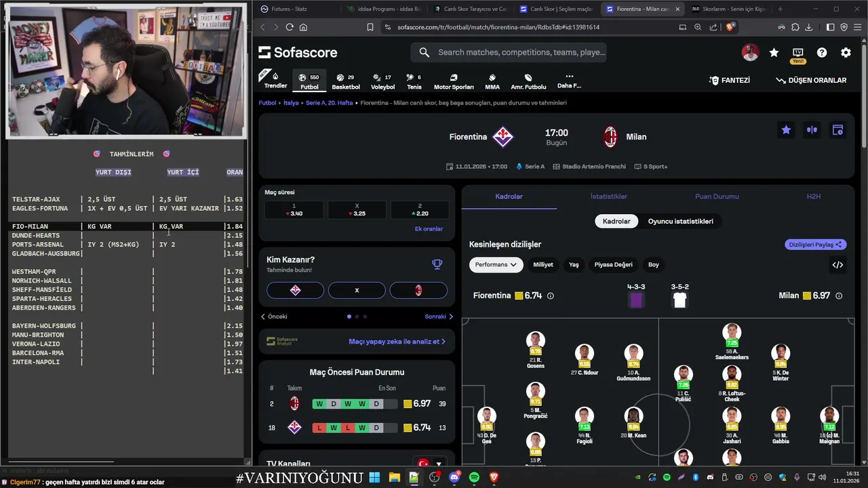Select the Boy lineup filter
This screenshot has width=868, height=488.
click(x=654, y=264)
